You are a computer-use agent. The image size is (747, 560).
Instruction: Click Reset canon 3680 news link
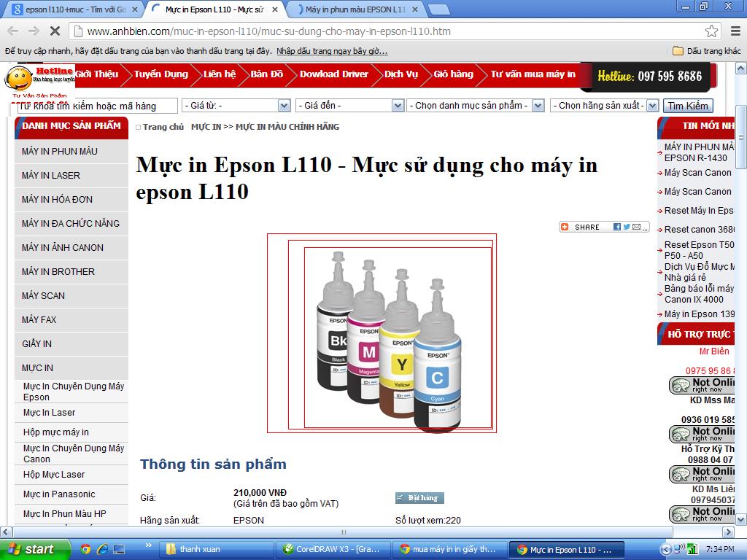(x=699, y=230)
